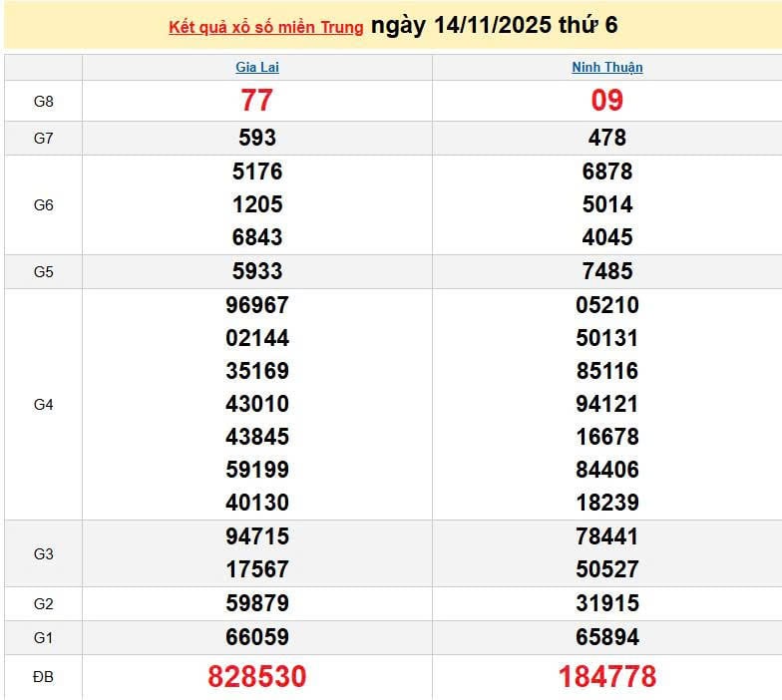The height and width of the screenshot is (700, 782).
Task: Click Gia Lai first prize number 66059
Action: (256, 637)
